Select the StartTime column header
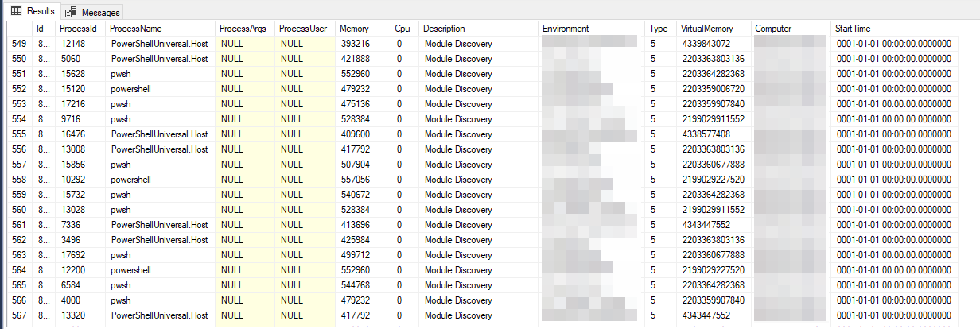 (854, 29)
